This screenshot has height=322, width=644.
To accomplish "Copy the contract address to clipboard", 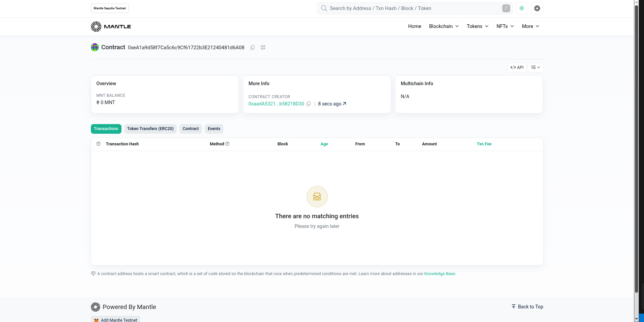I will [x=253, y=48].
